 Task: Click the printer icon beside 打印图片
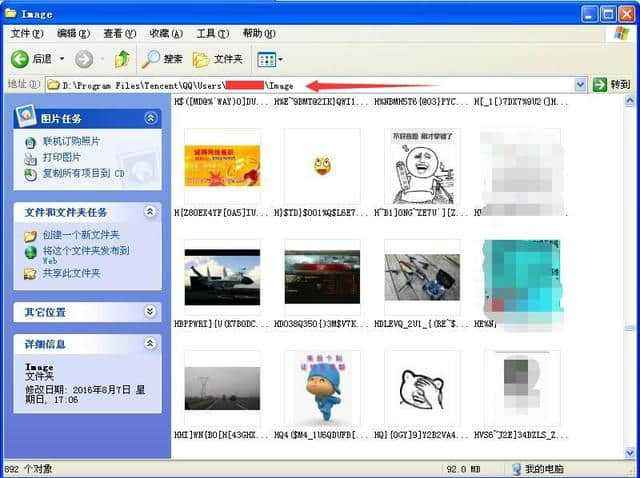coord(31,158)
